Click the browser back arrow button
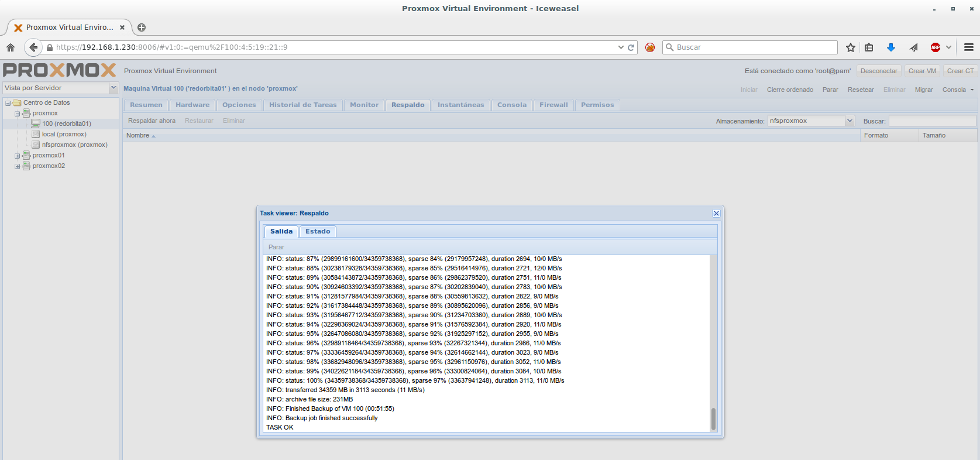 tap(33, 47)
